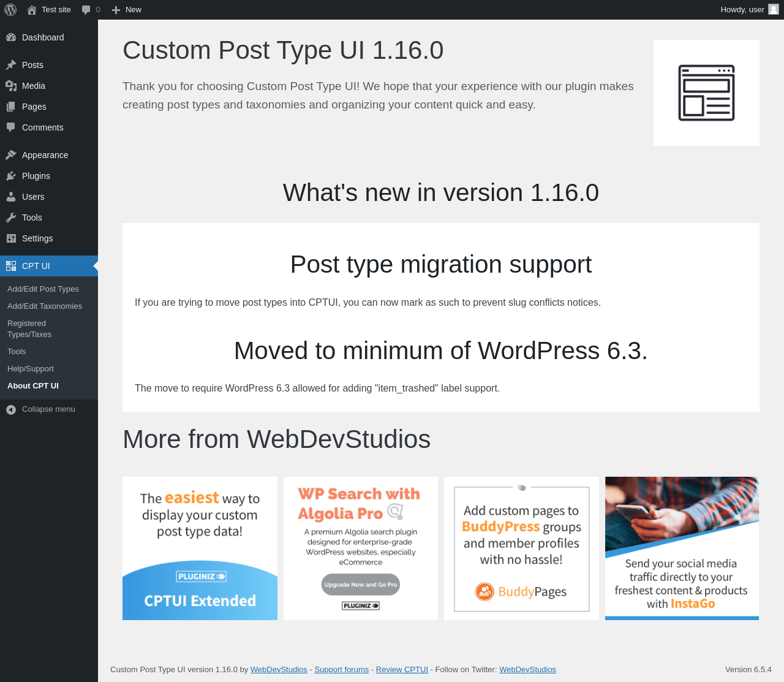Click the New plus icon

click(116, 10)
